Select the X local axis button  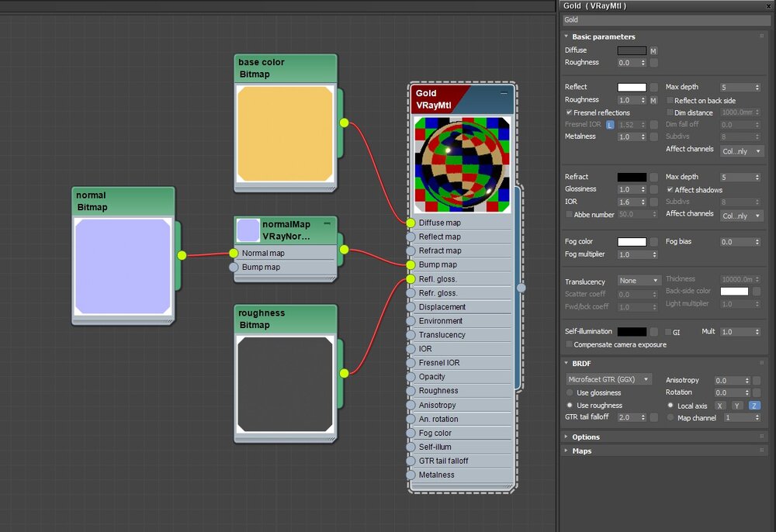720,406
